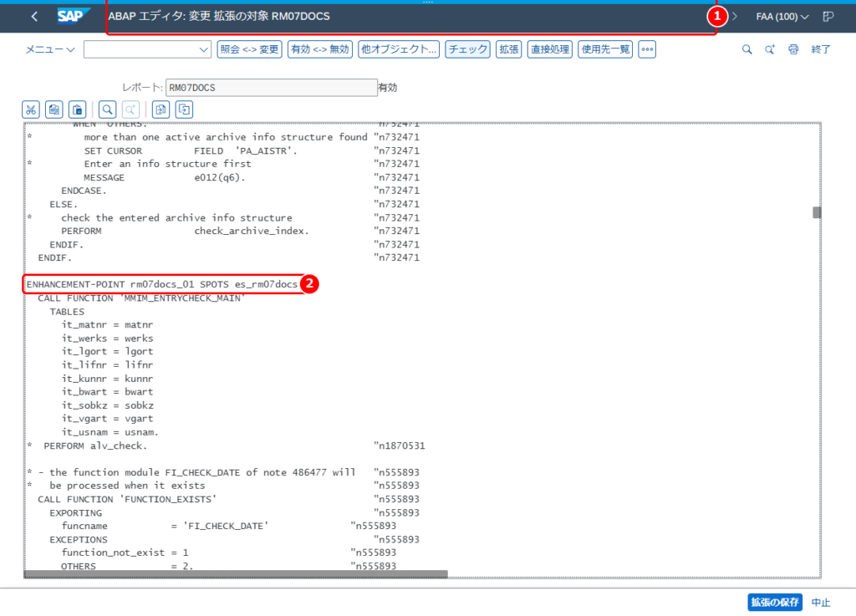
Task: Click the commented PERFORM alv_check line
Action: click(x=95, y=445)
